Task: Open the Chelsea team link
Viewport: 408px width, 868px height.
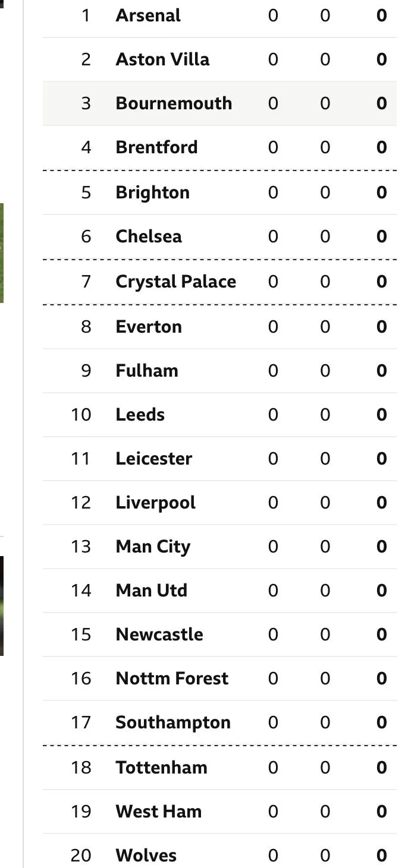Action: [149, 236]
